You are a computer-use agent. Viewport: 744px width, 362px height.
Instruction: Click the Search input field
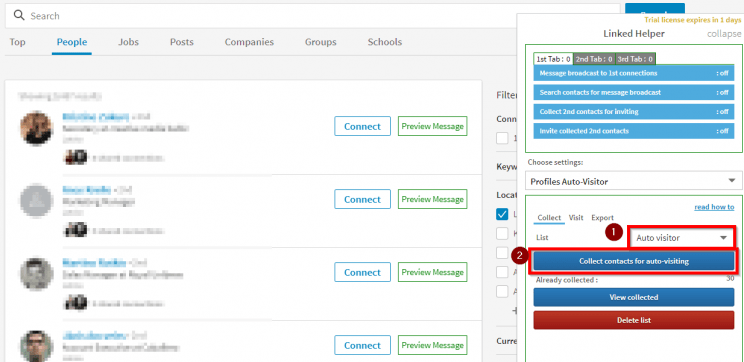pos(312,16)
